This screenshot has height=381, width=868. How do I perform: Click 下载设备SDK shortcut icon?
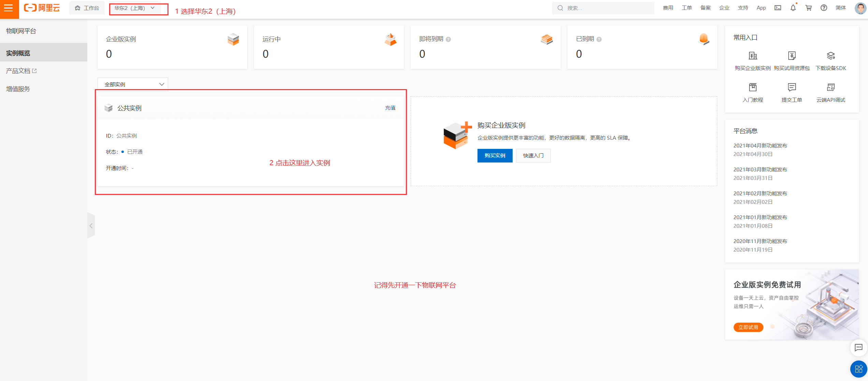click(x=830, y=56)
